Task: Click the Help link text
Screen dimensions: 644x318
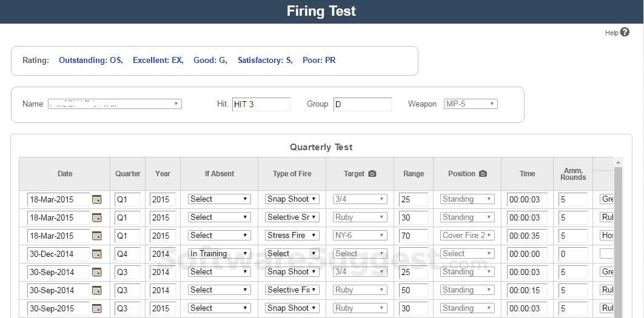Action: (611, 33)
